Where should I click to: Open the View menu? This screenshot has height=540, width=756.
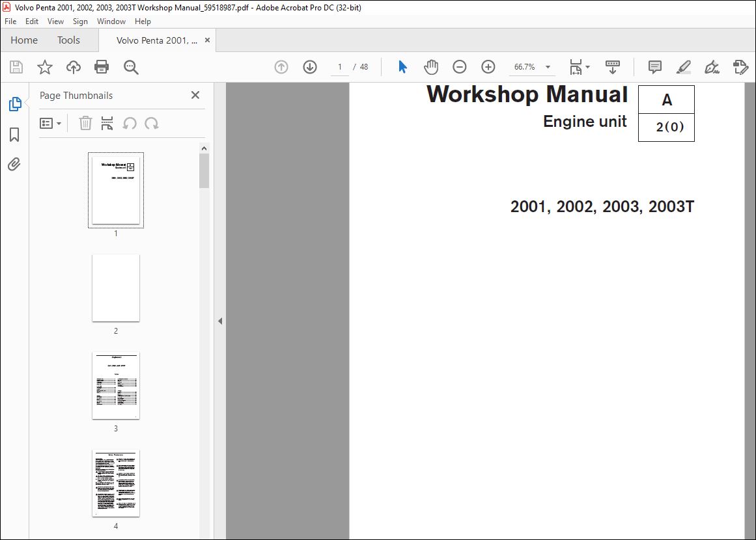click(x=55, y=21)
